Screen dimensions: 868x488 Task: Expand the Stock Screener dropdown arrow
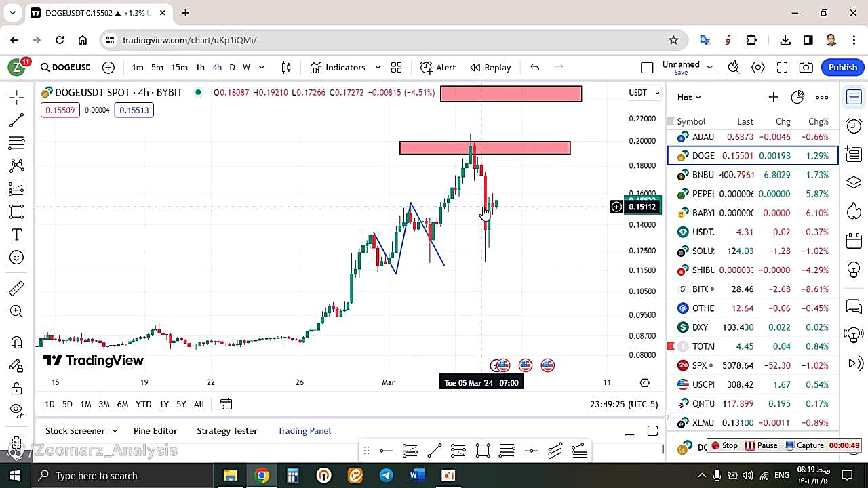coord(115,431)
